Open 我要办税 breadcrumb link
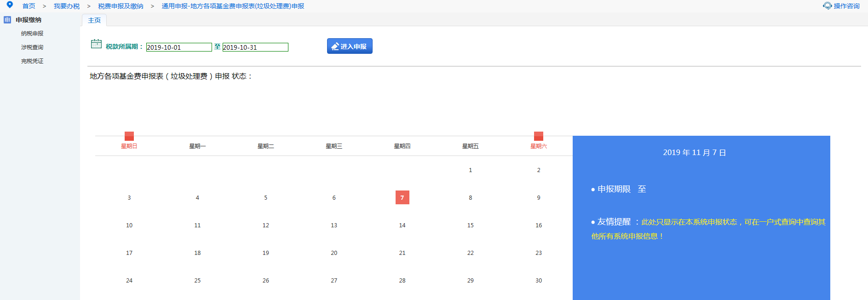 click(x=67, y=6)
